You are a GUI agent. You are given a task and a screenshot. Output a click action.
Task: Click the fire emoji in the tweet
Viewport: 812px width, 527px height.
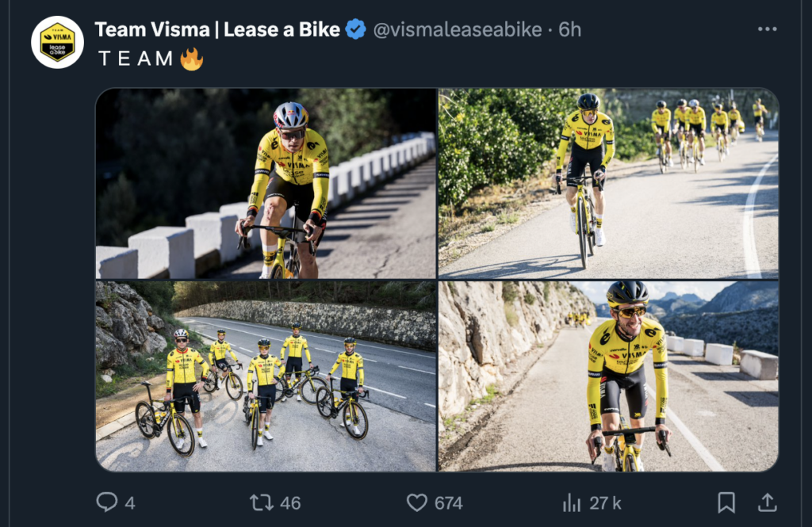192,59
